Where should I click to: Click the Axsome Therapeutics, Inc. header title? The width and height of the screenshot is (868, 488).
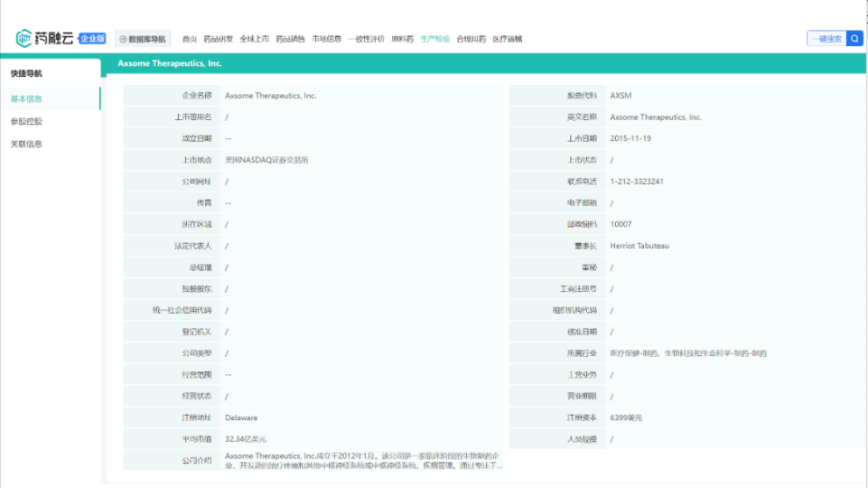[170, 63]
